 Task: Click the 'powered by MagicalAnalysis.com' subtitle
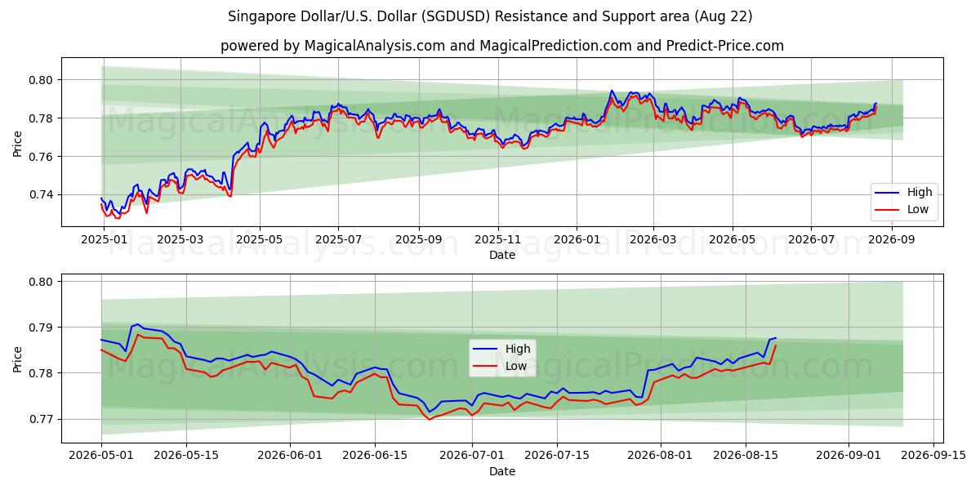tap(502, 46)
